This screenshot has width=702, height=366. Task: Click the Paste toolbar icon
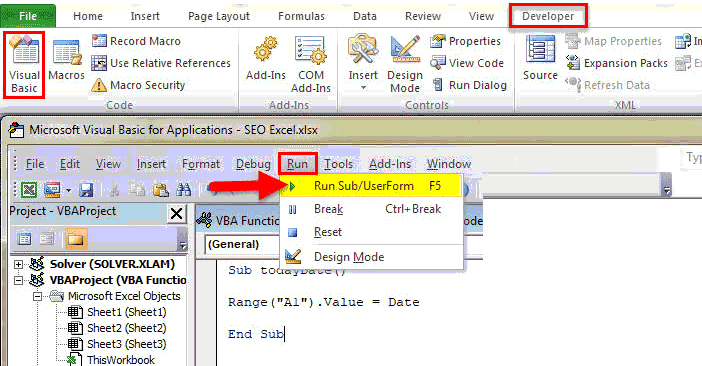pos(161,190)
